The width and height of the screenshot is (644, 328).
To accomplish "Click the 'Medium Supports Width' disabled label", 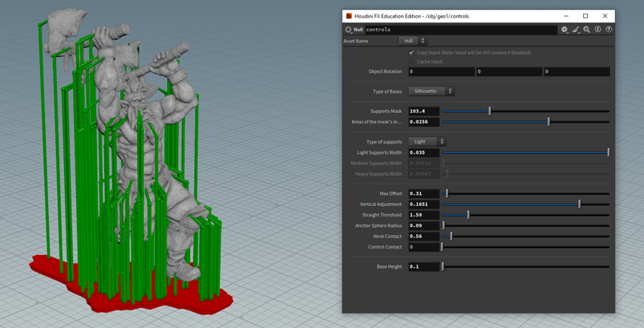I will click(x=376, y=164).
